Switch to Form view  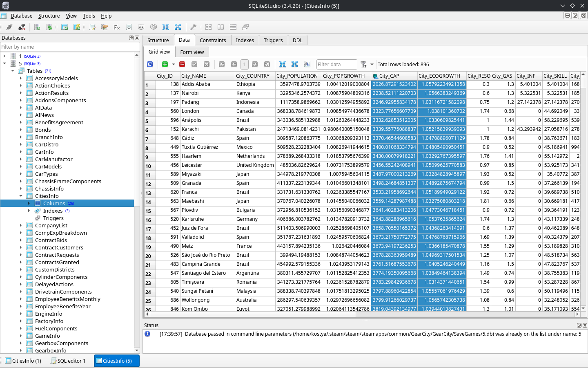point(192,52)
